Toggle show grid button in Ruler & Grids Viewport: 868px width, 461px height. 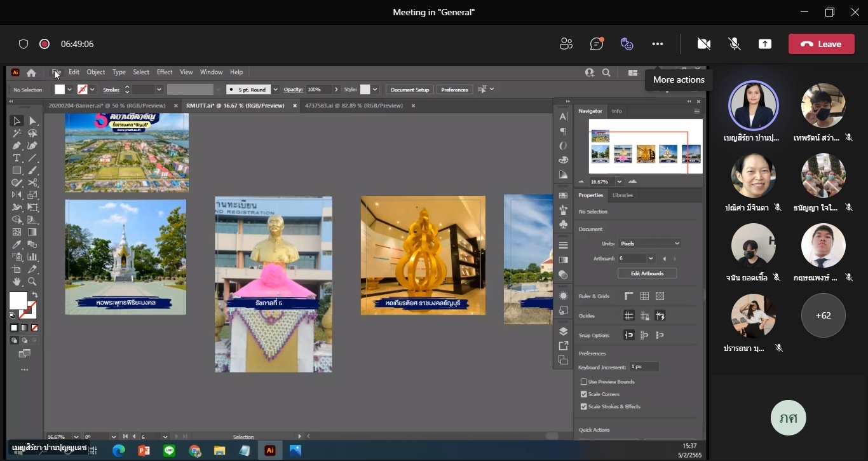click(644, 296)
